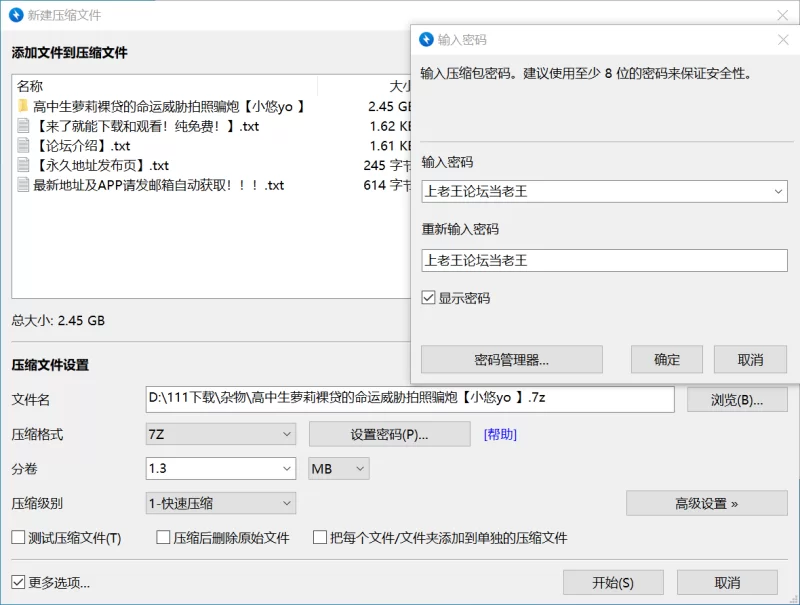
Task: Click file icon of 【论坛介绍】.txt
Action: (x=23, y=145)
